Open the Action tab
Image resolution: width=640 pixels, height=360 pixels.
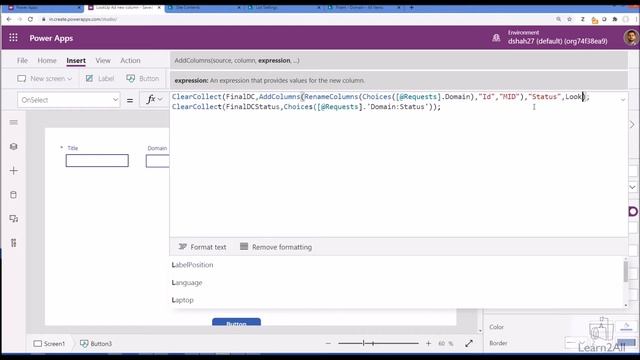click(130, 60)
